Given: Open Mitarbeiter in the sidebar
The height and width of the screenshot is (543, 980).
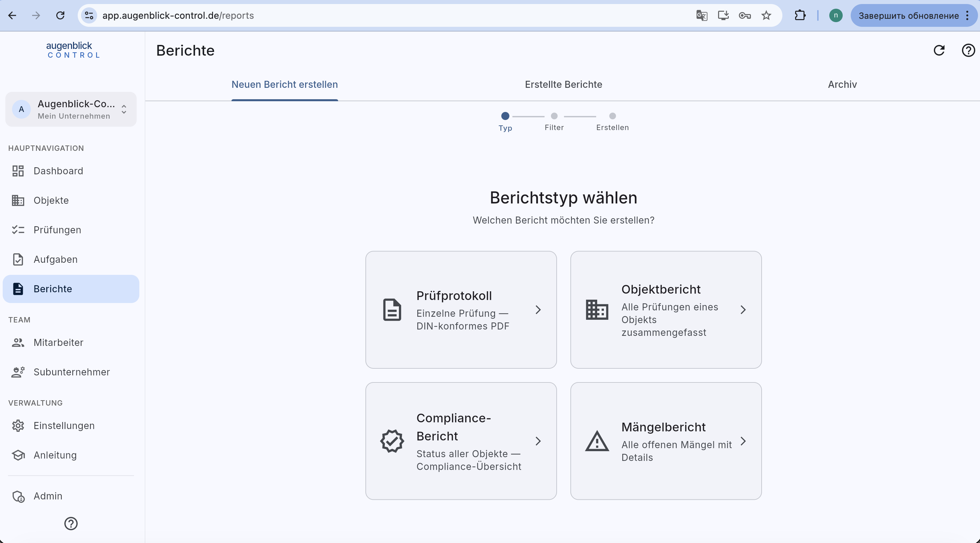Looking at the screenshot, I should point(71,343).
